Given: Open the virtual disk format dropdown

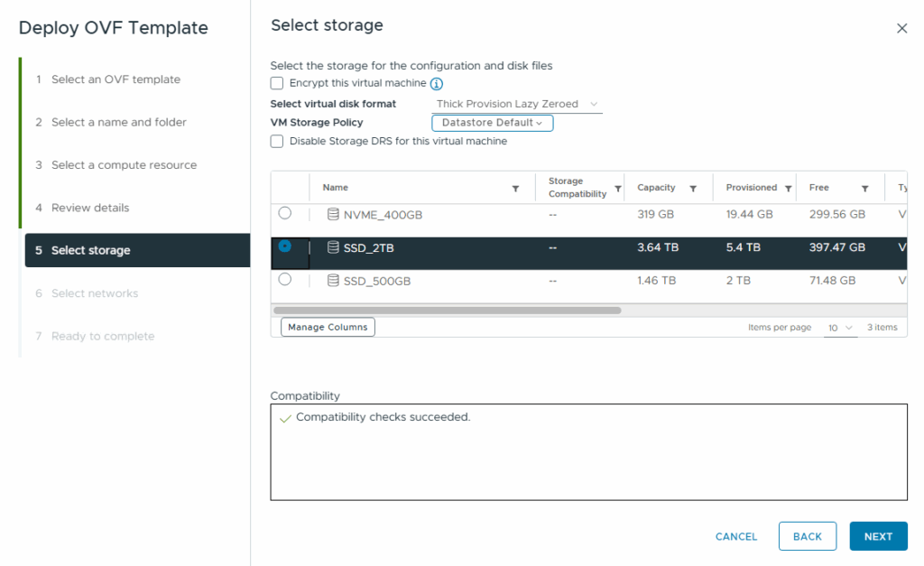Looking at the screenshot, I should (x=516, y=105).
